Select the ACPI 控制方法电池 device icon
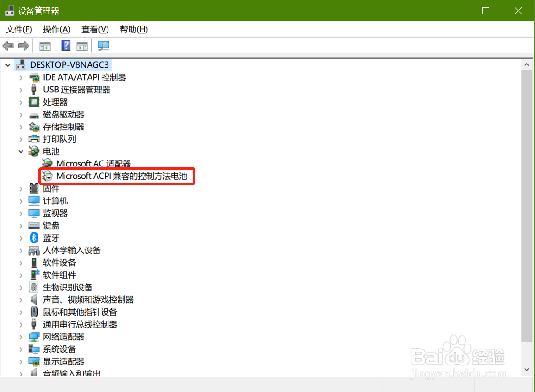Screen dimensions: 535x392 click(x=47, y=176)
